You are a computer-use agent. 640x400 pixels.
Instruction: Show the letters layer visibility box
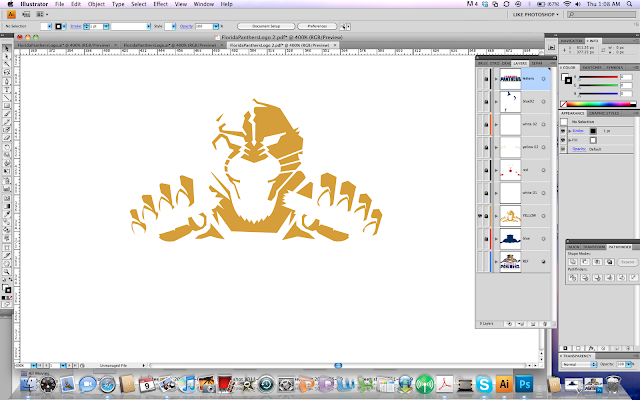[480, 78]
